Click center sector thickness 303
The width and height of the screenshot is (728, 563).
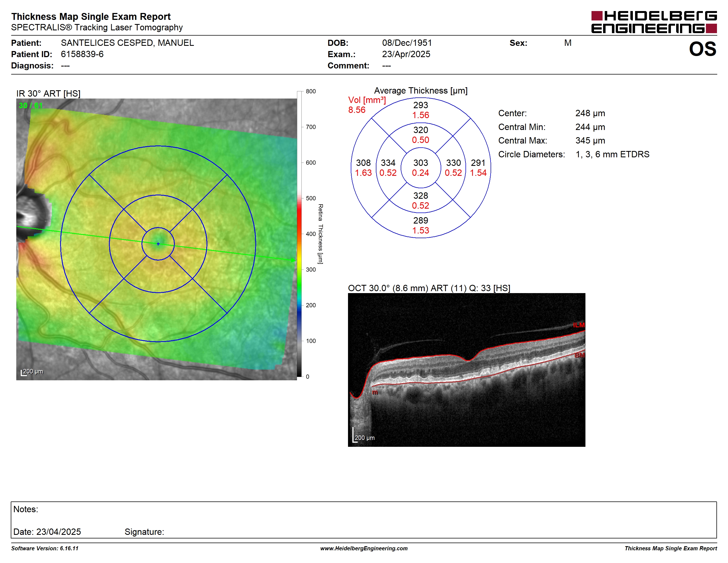coord(421,163)
